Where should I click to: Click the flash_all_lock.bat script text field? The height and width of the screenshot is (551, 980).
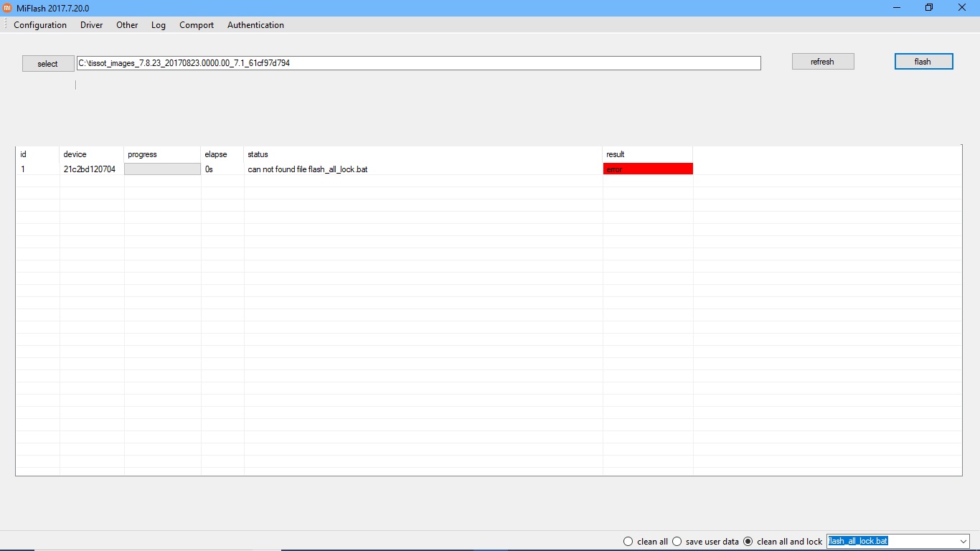tap(892, 542)
